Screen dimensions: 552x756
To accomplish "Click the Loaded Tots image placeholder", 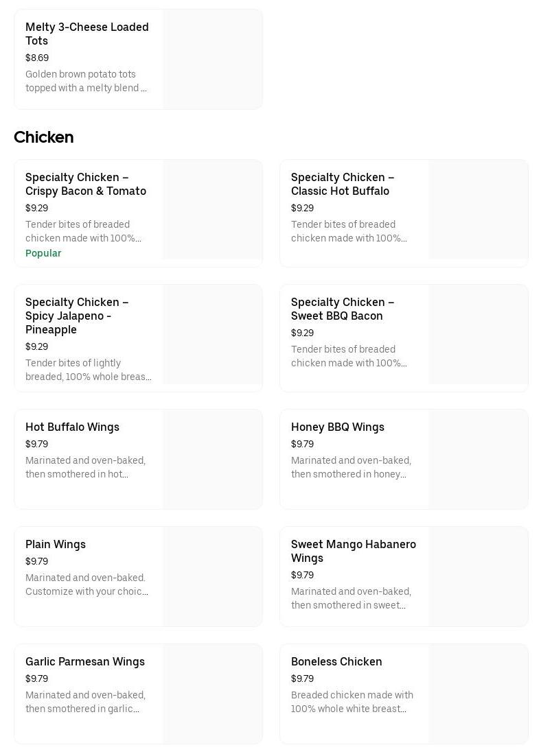I will pos(213,59).
